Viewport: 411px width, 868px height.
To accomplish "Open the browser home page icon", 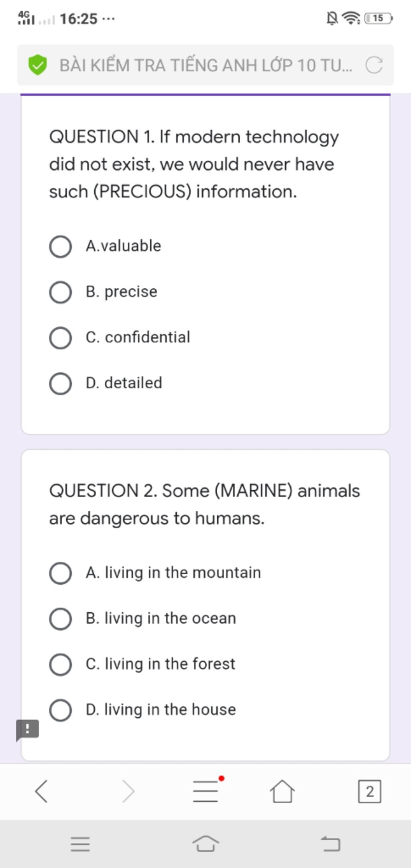I will click(282, 791).
